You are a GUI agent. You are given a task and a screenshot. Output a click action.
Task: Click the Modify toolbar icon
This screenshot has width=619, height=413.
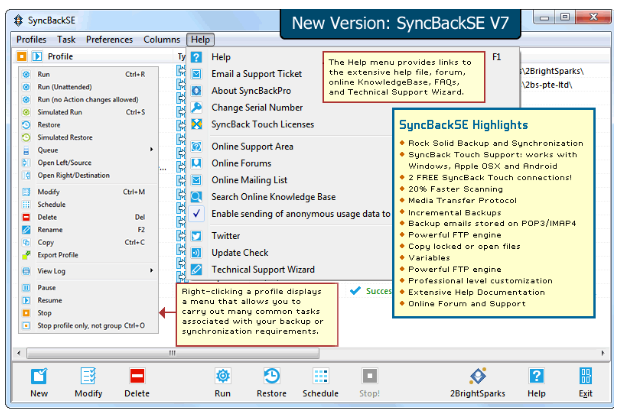(88, 376)
